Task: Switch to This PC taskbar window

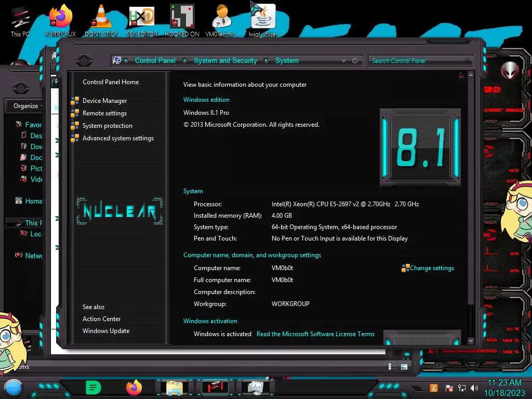Action: click(215, 387)
